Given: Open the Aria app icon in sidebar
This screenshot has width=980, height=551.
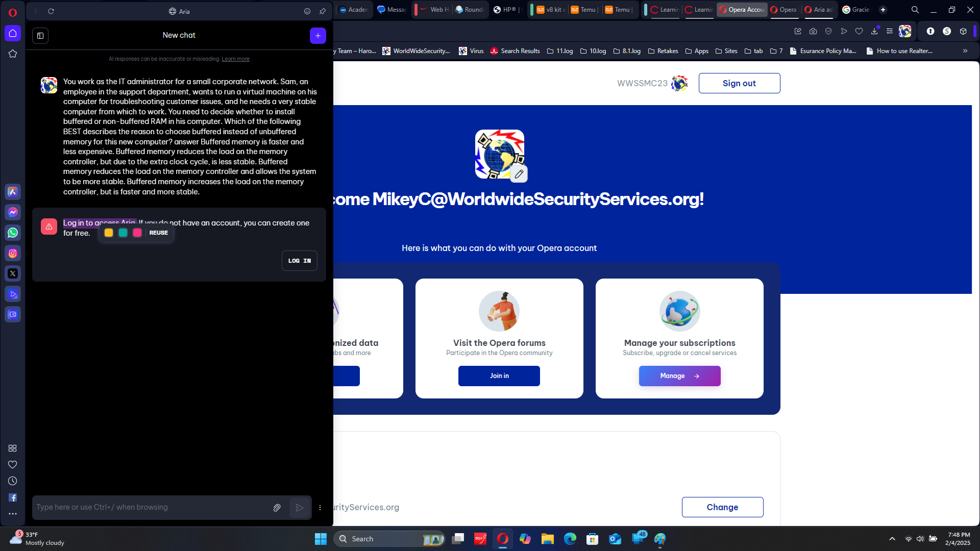Looking at the screenshot, I should tap(13, 192).
